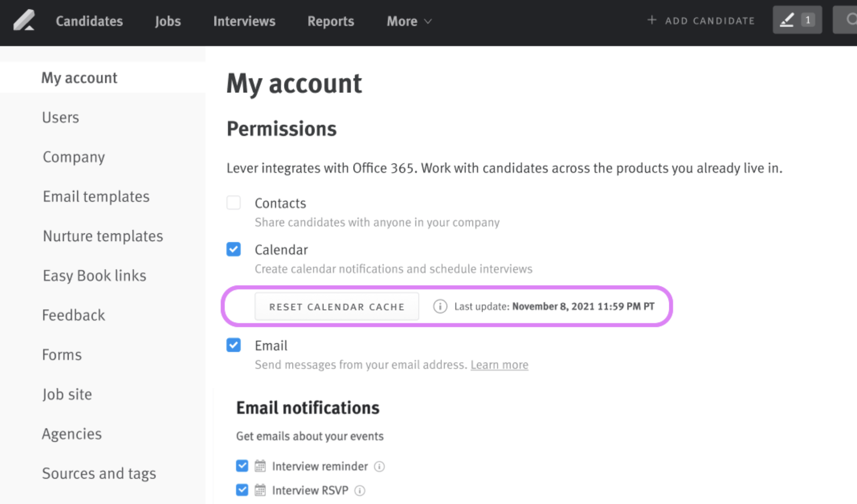Viewport: 857px width, 504px height.
Task: Click the info icon next to Interview RSVP
Action: click(360, 490)
